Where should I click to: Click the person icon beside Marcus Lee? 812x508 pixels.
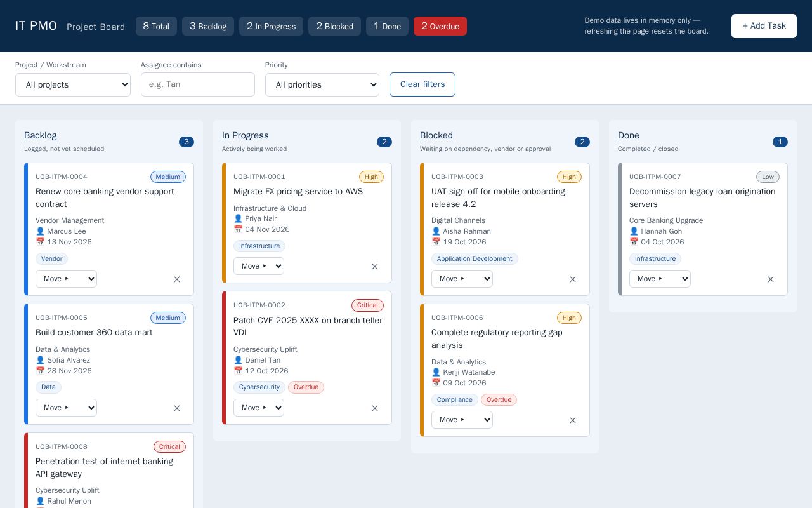[40, 231]
